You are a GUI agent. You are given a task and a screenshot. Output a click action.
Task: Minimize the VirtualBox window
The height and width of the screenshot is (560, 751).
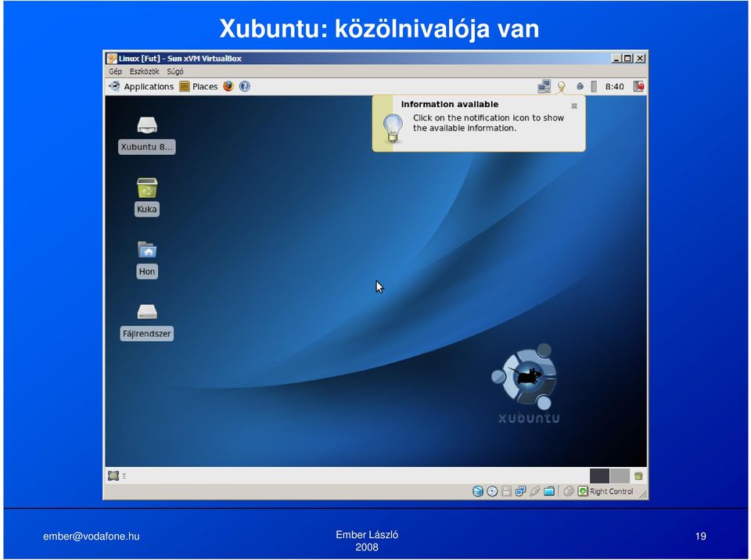pyautogui.click(x=617, y=59)
